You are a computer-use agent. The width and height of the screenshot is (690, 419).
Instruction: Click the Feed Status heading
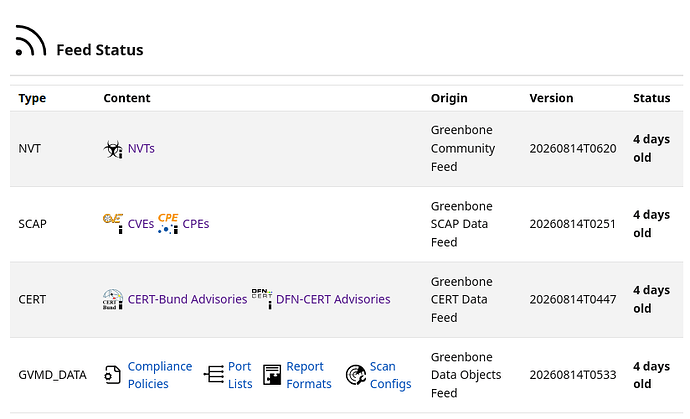(x=100, y=50)
